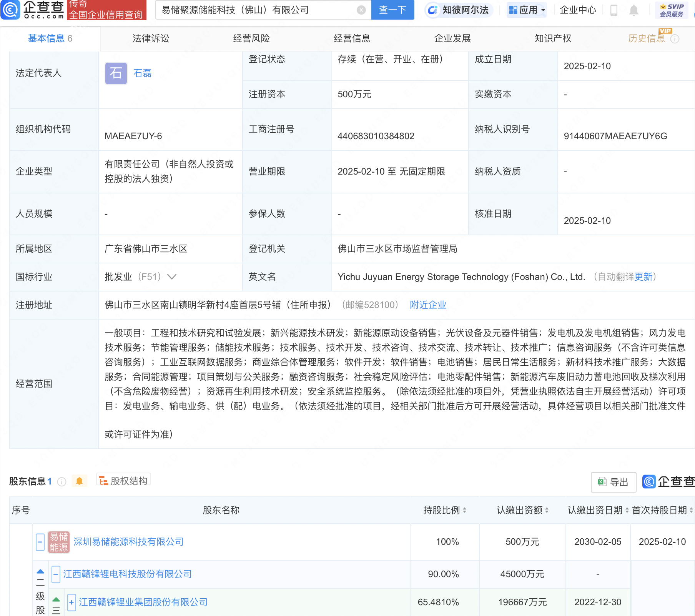This screenshot has width=695, height=616.
Task: Click the subscribe bell next to 股东信息
Action: pos(80,481)
